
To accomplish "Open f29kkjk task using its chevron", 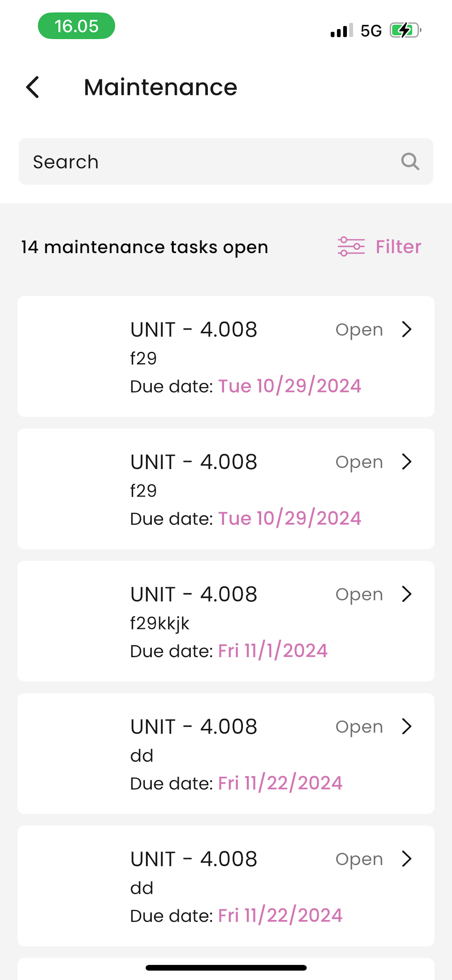I will coord(407,594).
